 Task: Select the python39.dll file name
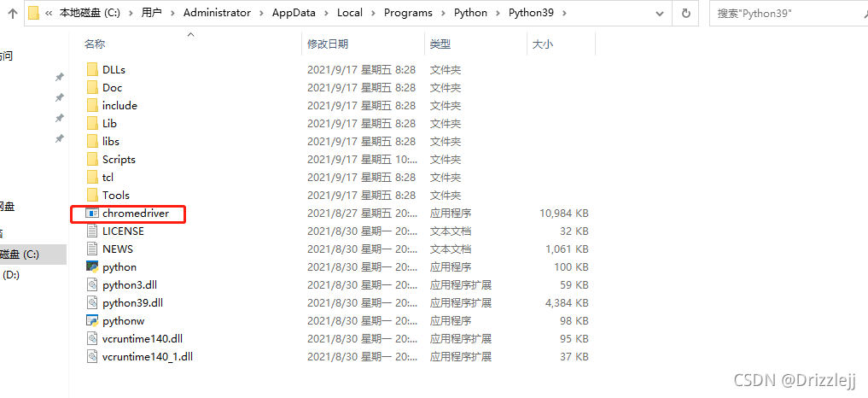coord(132,302)
